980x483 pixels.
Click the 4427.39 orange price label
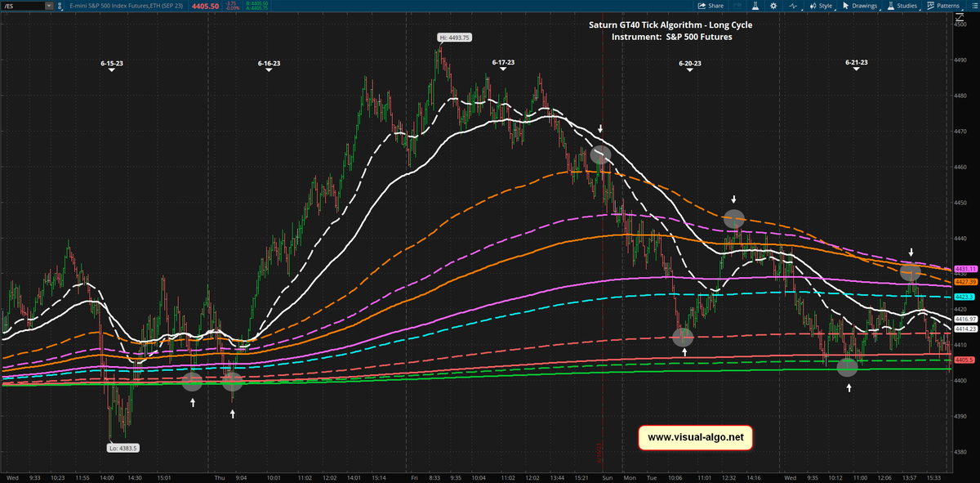pos(964,281)
